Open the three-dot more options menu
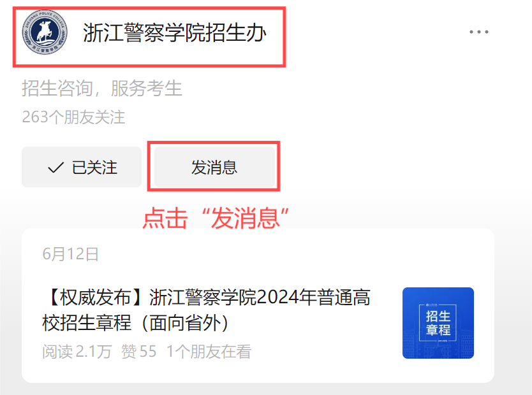This screenshot has width=532, height=395. 478,32
